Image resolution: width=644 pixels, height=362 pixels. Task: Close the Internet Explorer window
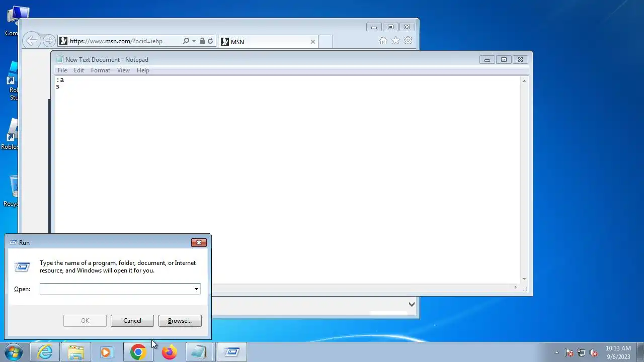408,27
